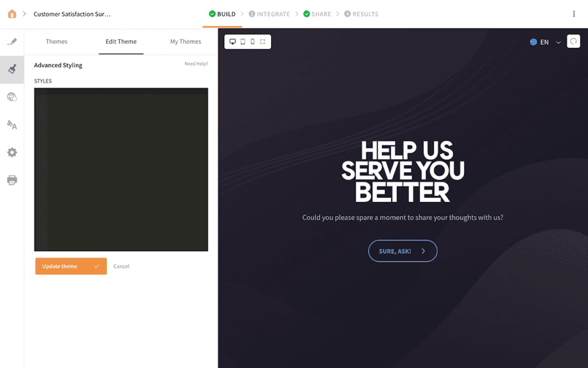The image size is (588, 368).
Task: Go to the home dashboard icon
Action: (12, 14)
